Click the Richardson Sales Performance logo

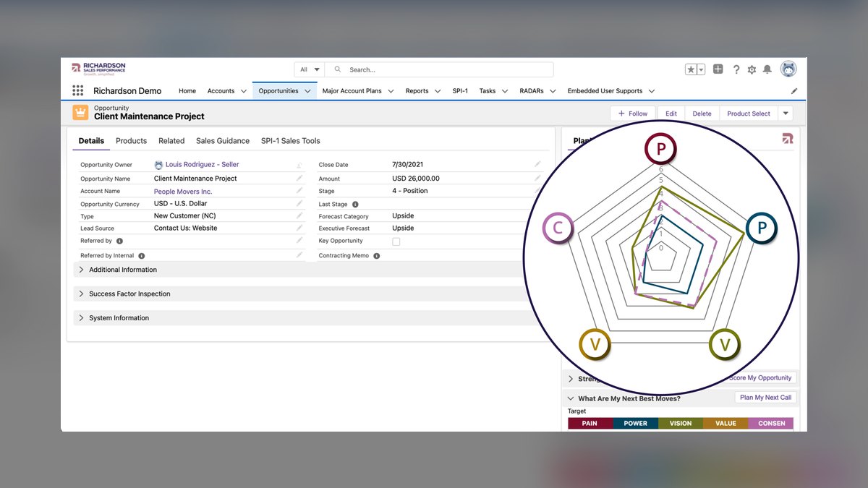[98, 69]
